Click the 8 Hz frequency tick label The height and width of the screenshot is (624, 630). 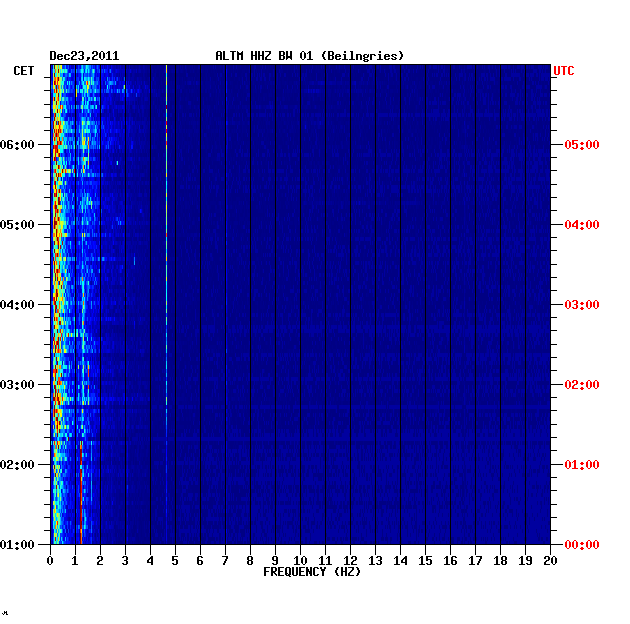pos(250,561)
